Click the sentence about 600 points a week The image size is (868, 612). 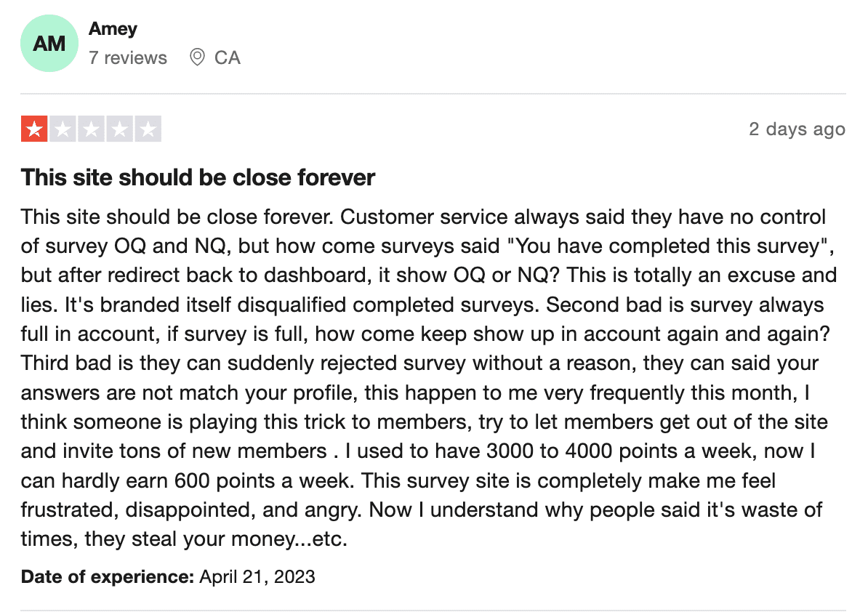[187, 480]
